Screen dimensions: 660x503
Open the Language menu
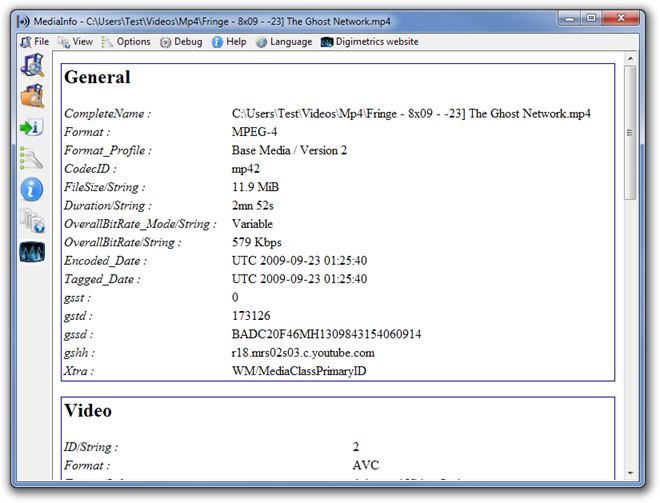(x=284, y=42)
